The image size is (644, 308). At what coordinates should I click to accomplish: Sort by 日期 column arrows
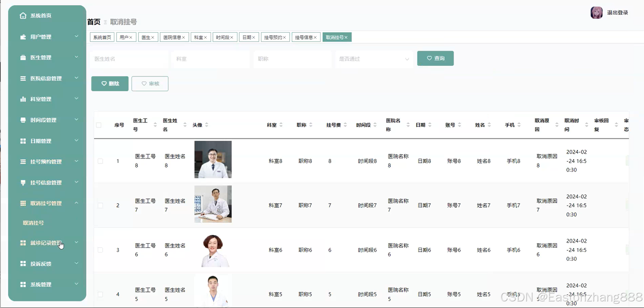click(x=430, y=125)
